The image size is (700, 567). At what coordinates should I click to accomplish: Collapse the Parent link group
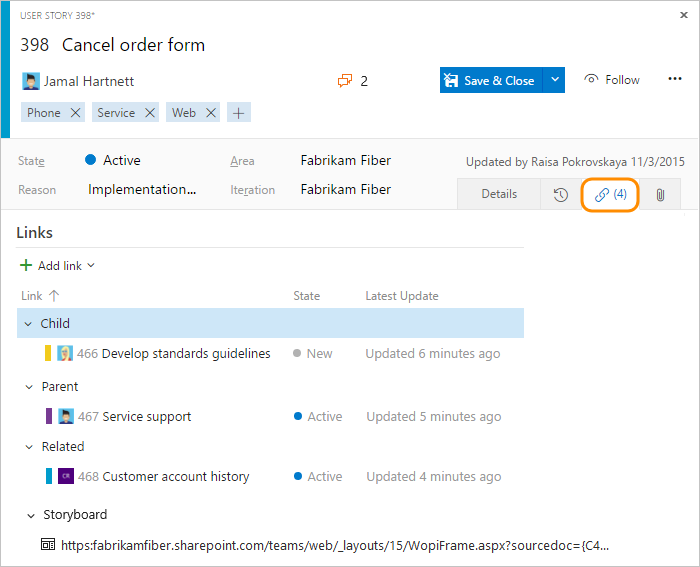coord(29,387)
